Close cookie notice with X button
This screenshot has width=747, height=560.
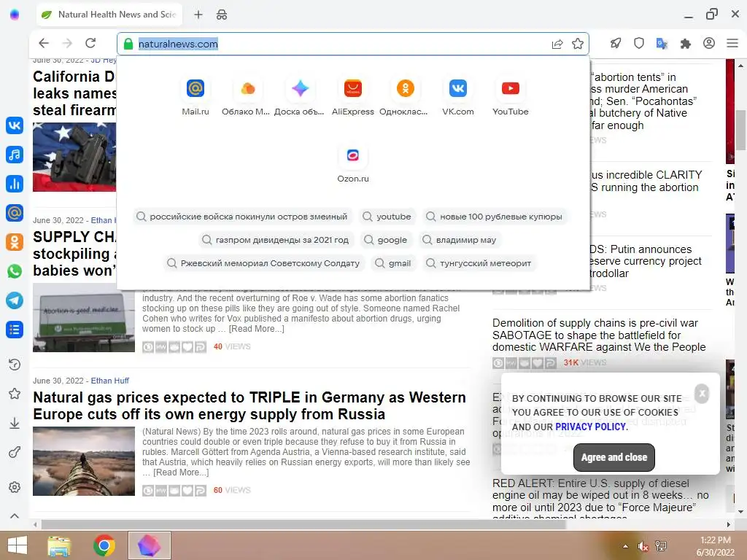click(702, 393)
